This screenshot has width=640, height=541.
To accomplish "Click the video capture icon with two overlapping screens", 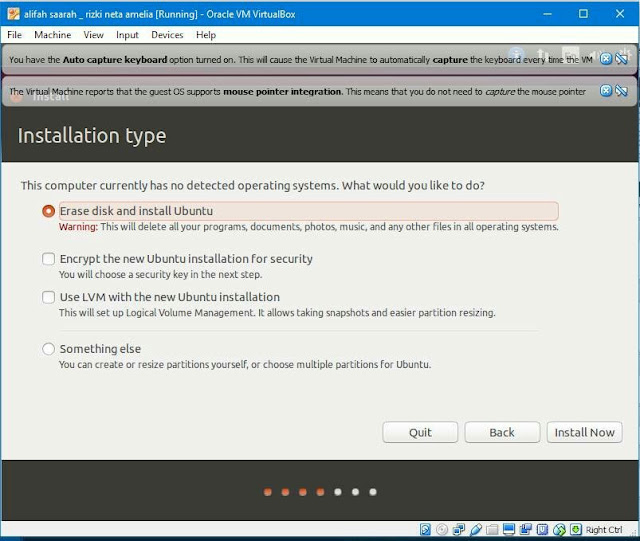I will [x=525, y=530].
